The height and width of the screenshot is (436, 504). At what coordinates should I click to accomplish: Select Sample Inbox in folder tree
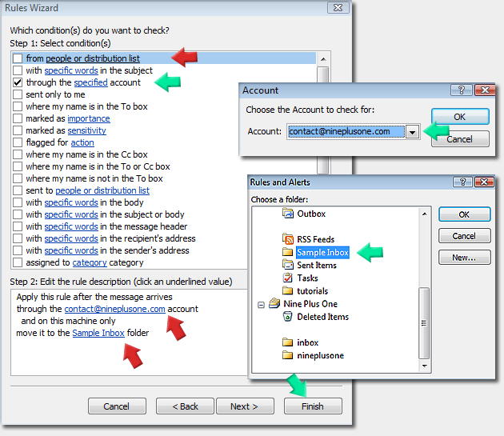click(x=322, y=252)
